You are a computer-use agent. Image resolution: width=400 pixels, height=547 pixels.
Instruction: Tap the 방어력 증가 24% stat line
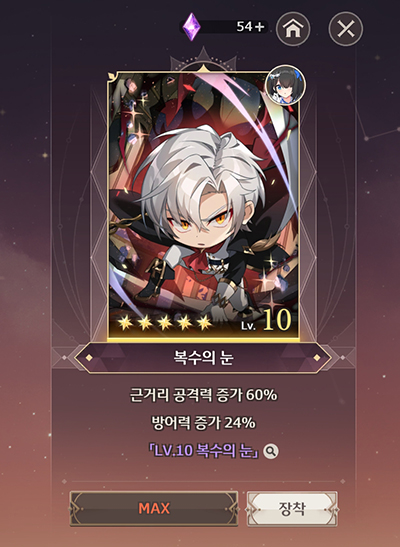tap(203, 423)
